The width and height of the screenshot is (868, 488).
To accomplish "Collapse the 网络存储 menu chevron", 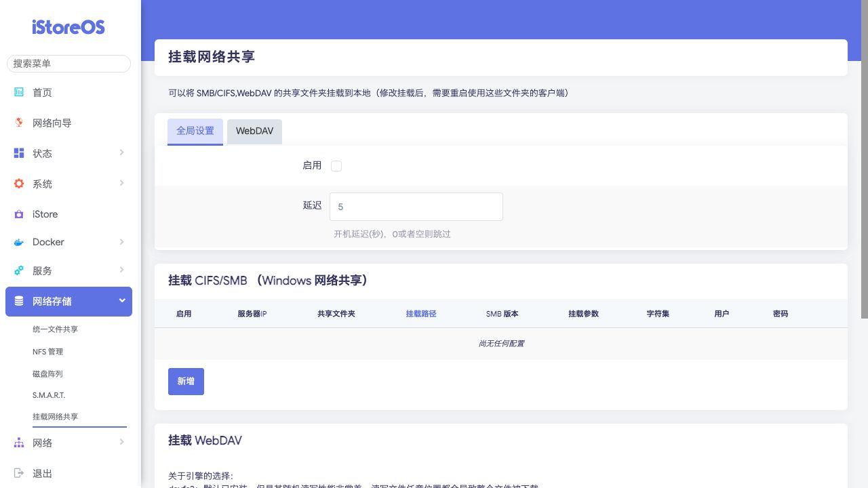I will [122, 300].
